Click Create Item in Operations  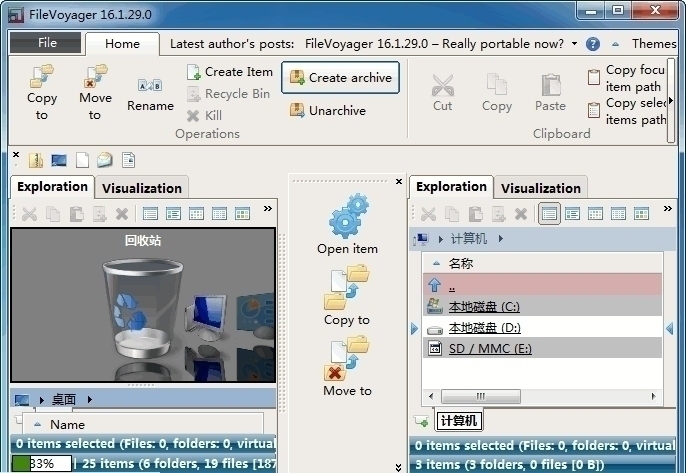pyautogui.click(x=230, y=72)
